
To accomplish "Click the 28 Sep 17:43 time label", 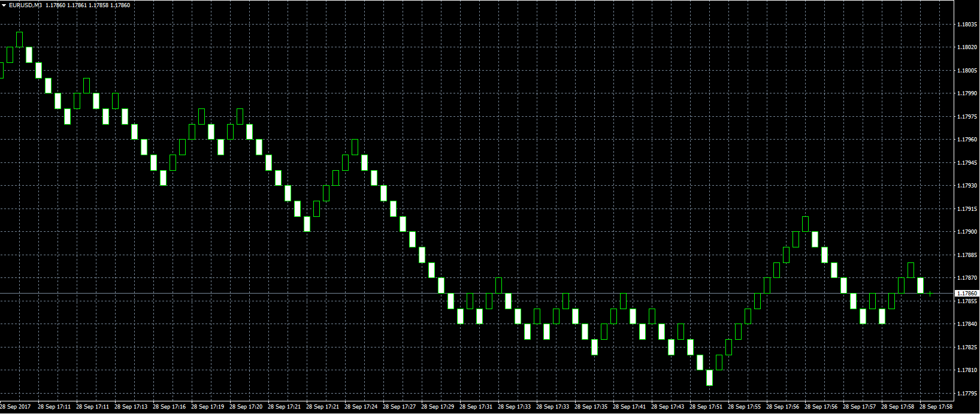I will [668, 407].
